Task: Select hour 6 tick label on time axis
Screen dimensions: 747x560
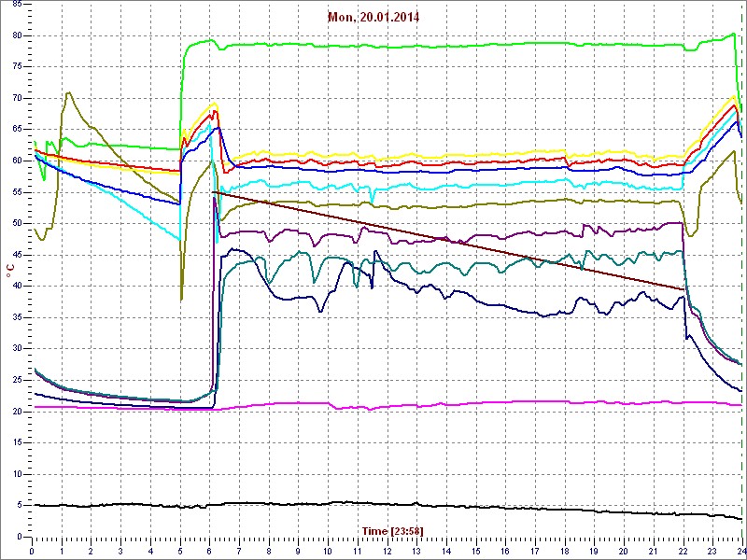Action: click(x=210, y=550)
